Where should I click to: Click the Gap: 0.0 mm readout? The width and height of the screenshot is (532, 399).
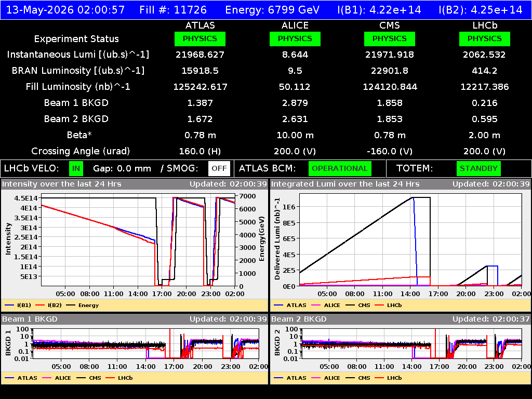tap(122, 169)
